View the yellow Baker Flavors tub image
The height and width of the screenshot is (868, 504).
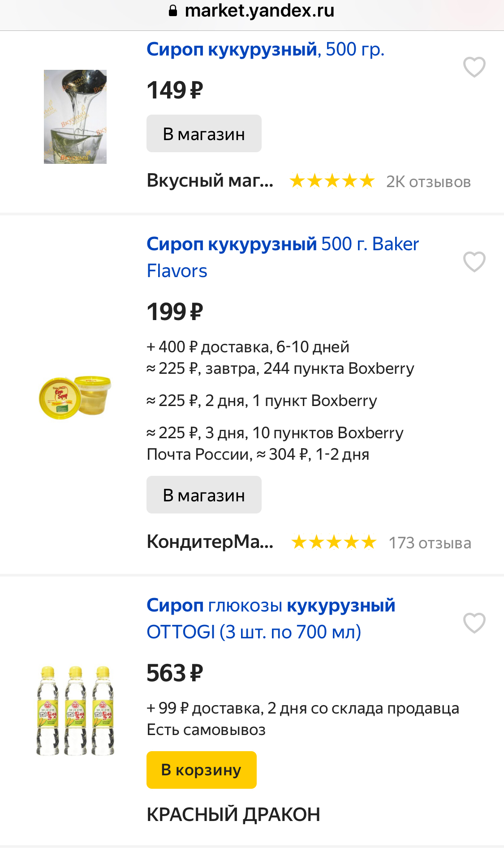pyautogui.click(x=75, y=397)
